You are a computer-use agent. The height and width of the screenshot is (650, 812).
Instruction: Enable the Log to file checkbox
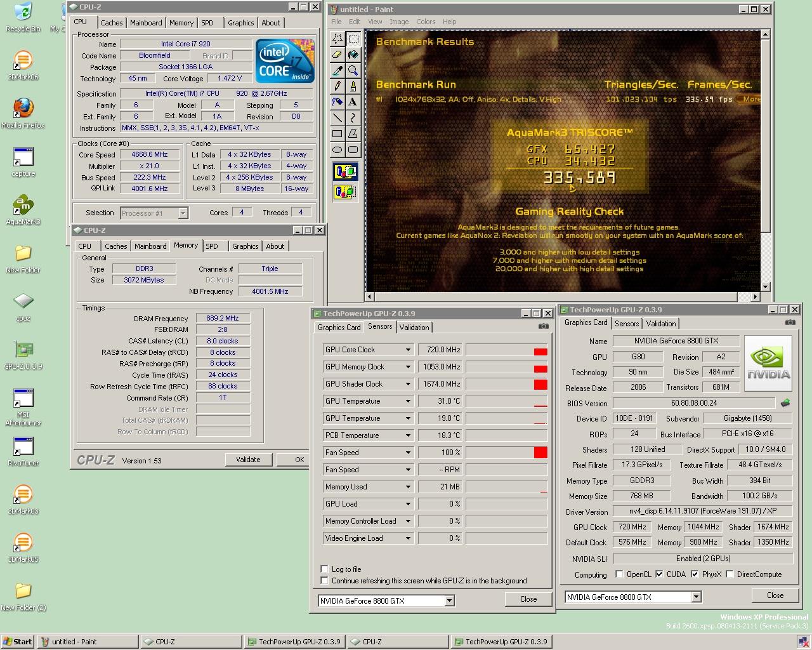[325, 569]
